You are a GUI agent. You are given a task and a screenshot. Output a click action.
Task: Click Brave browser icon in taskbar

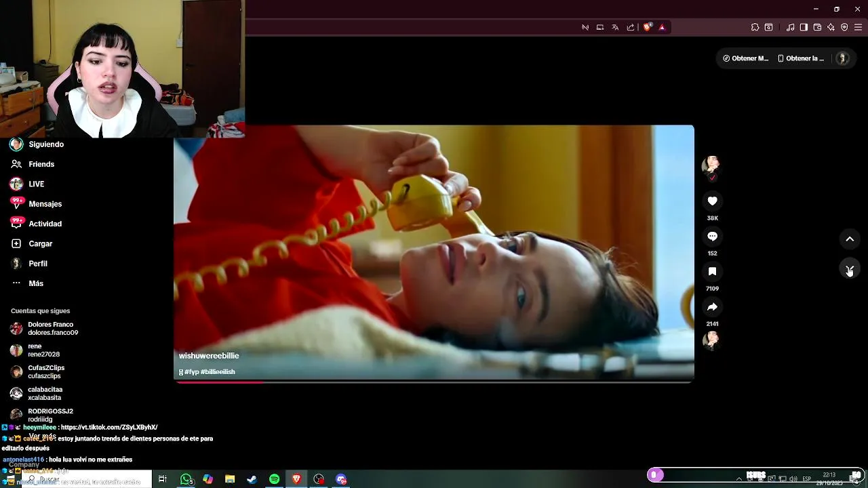pyautogui.click(x=296, y=479)
